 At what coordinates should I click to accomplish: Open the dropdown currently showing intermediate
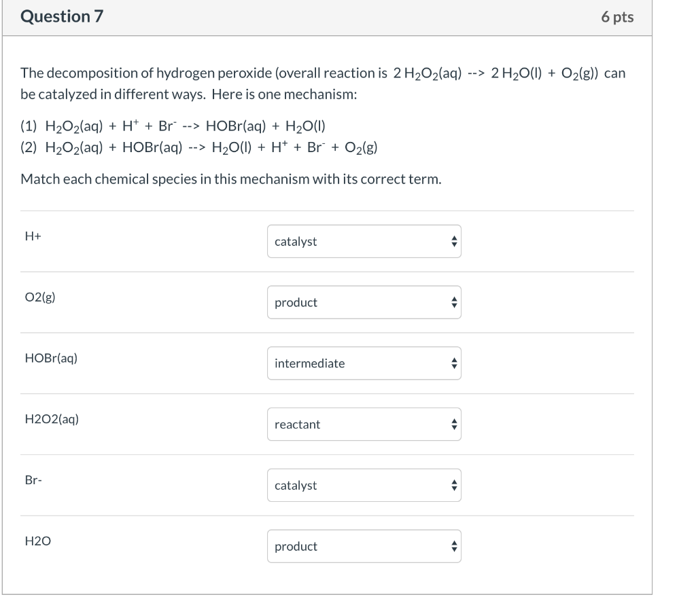pos(364,363)
